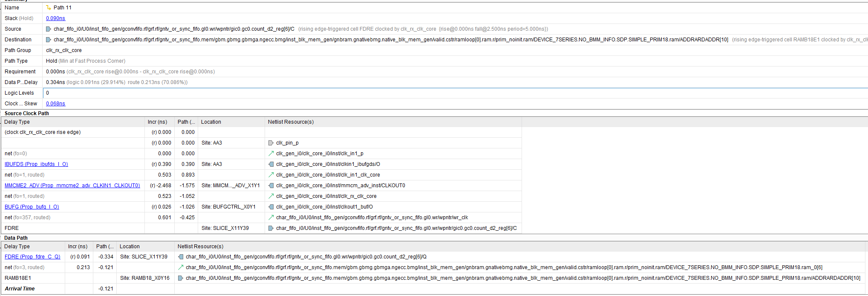Select the -2.468 increment cell
Image resolution: width=868 pixels, height=296 pixels.
point(160,186)
